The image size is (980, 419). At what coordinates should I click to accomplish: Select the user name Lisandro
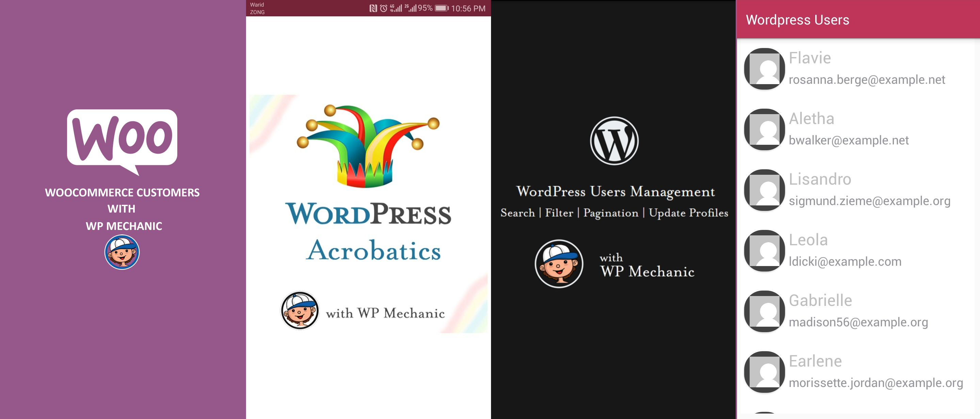pyautogui.click(x=820, y=179)
